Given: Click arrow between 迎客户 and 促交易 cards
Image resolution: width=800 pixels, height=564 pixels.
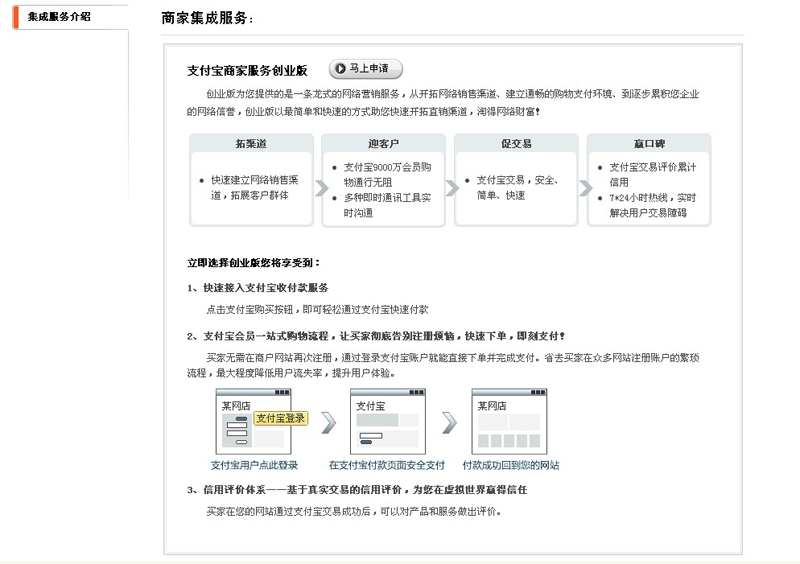Looking at the screenshot, I should [x=452, y=188].
